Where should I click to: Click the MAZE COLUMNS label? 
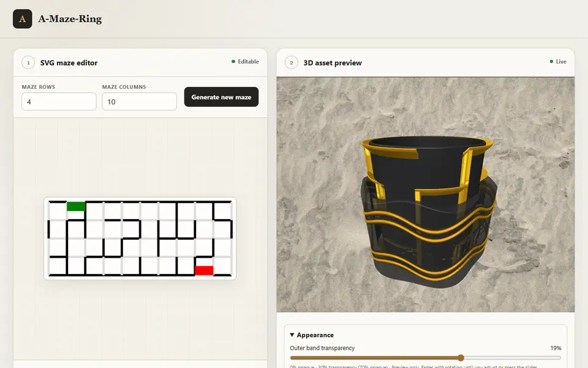click(124, 86)
